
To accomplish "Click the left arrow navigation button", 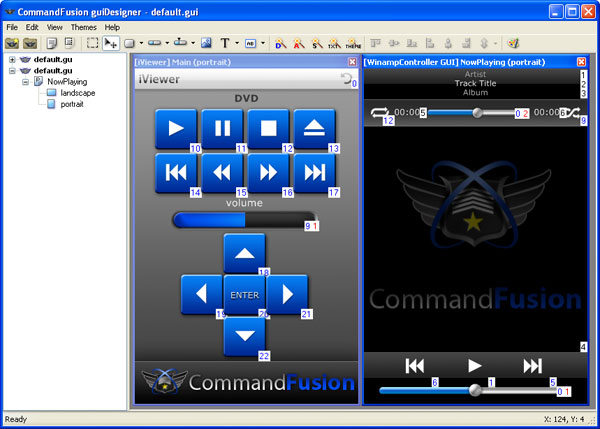I will 202,295.
